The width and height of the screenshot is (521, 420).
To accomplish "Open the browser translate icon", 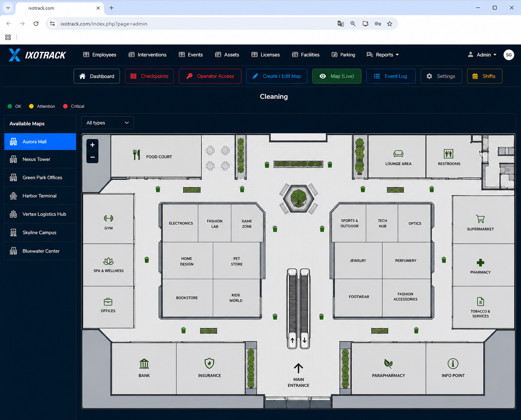I will click(340, 23).
